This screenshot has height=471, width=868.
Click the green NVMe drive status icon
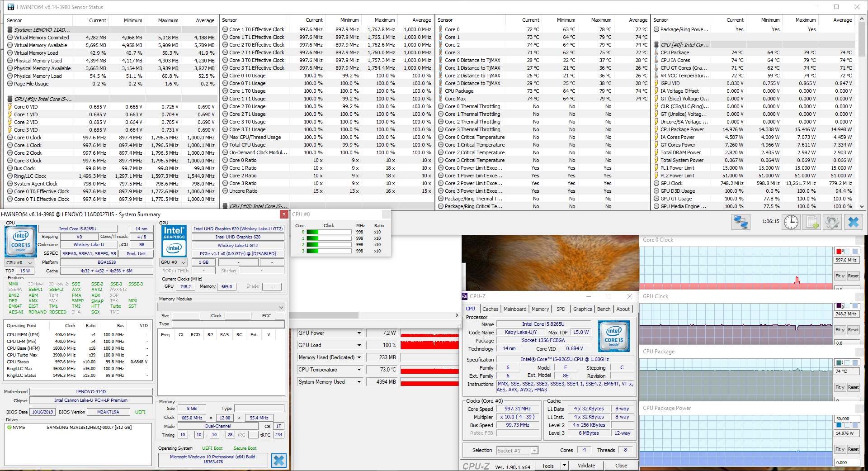(x=9, y=427)
